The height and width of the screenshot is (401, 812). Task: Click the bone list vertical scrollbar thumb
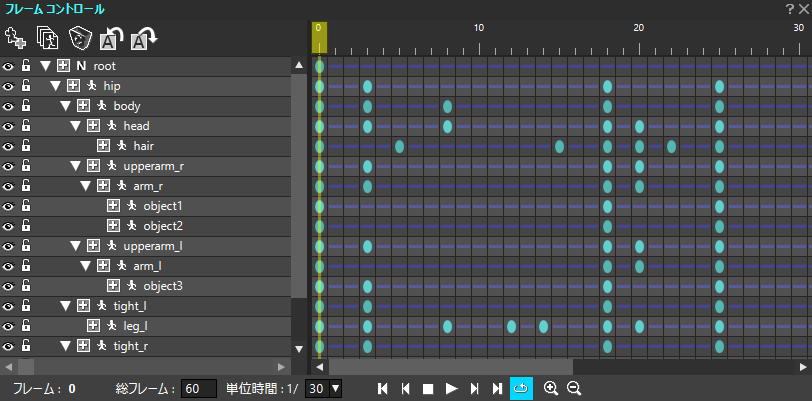pyautogui.click(x=299, y=186)
